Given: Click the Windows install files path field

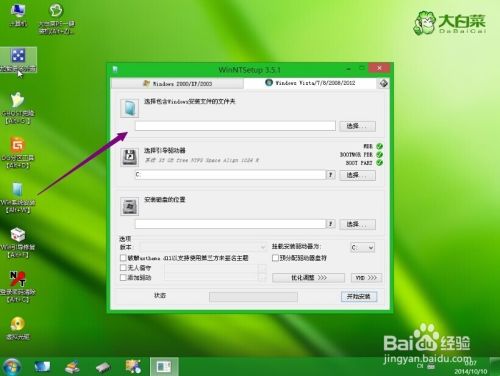Looking at the screenshot, I should (235, 126).
